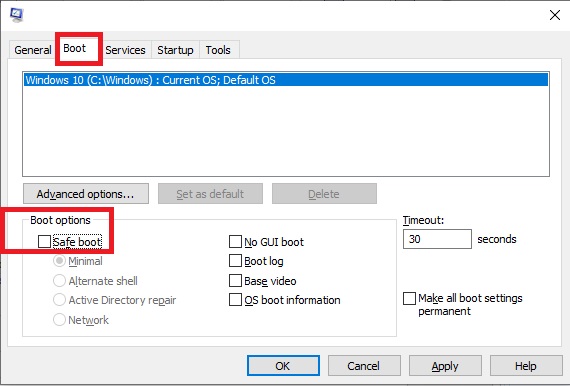Select the Windows 10 (C:\Windows) boot entry
This screenshot has width=570, height=386.
[286, 80]
